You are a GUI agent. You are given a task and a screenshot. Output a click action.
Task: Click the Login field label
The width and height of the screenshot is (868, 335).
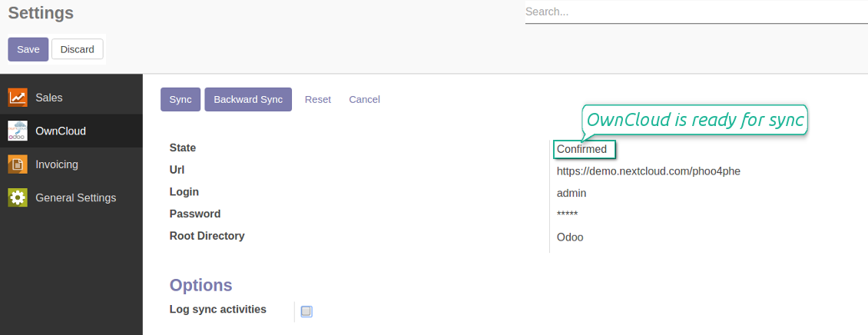(x=184, y=192)
